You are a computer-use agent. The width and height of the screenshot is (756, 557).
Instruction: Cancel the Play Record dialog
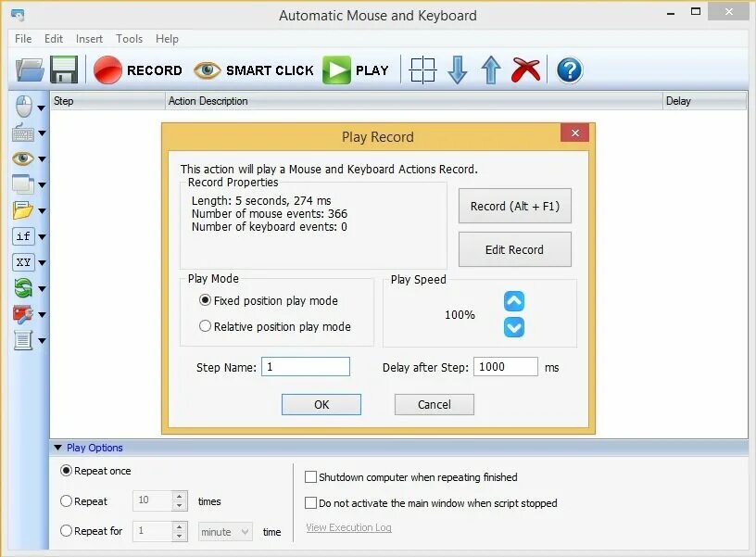(x=435, y=405)
